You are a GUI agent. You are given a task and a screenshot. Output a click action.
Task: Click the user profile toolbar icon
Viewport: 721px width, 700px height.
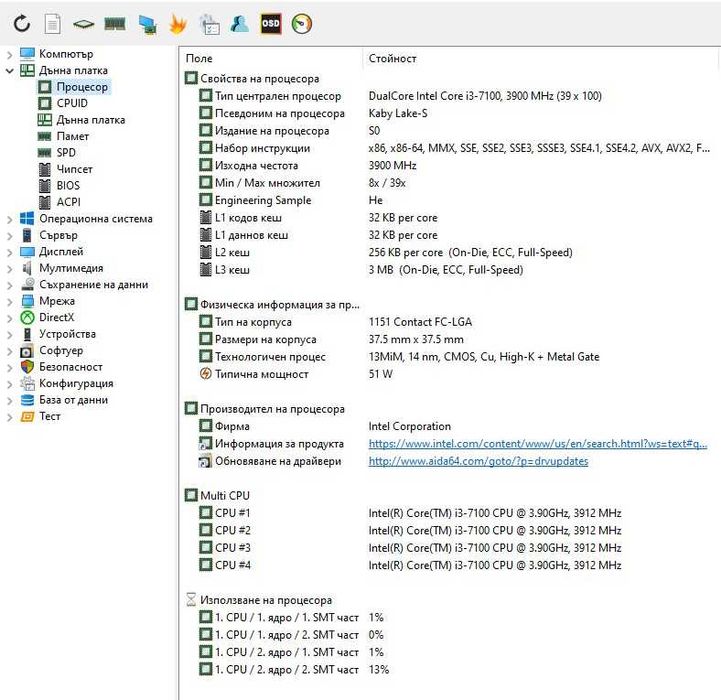pos(240,23)
